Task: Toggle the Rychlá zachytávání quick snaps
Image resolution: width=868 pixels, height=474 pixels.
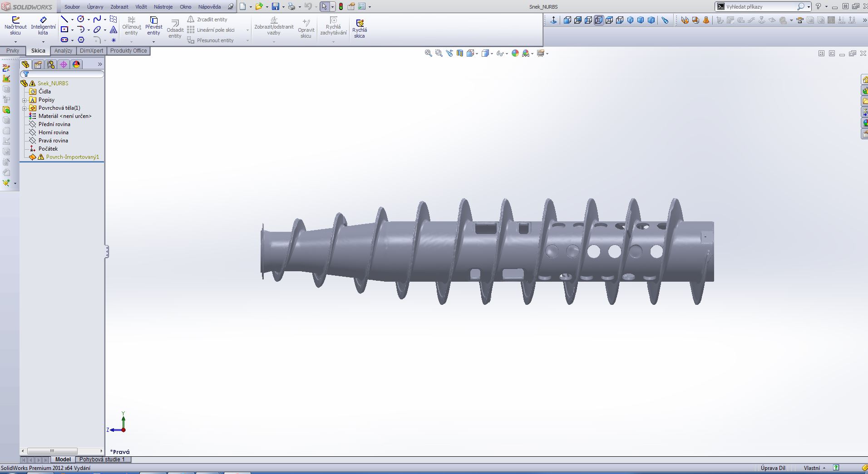Action: [333, 26]
